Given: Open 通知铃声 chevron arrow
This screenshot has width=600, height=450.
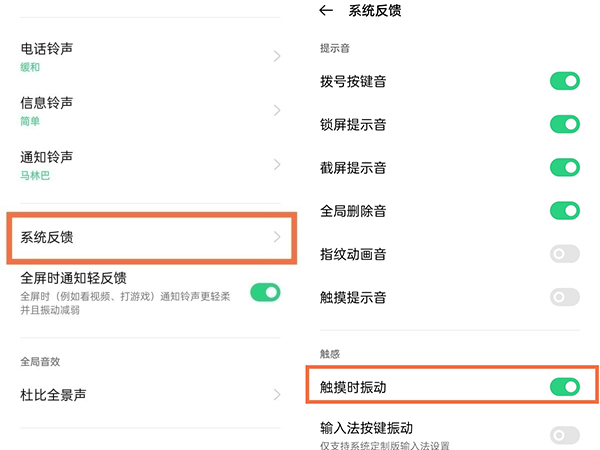Looking at the screenshot, I should (x=277, y=165).
